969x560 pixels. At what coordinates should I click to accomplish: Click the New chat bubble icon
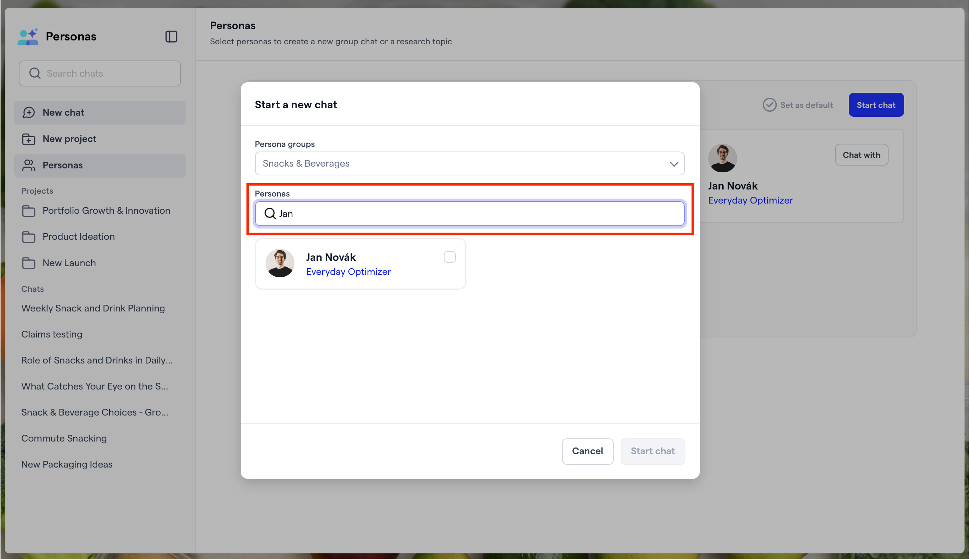pos(29,112)
